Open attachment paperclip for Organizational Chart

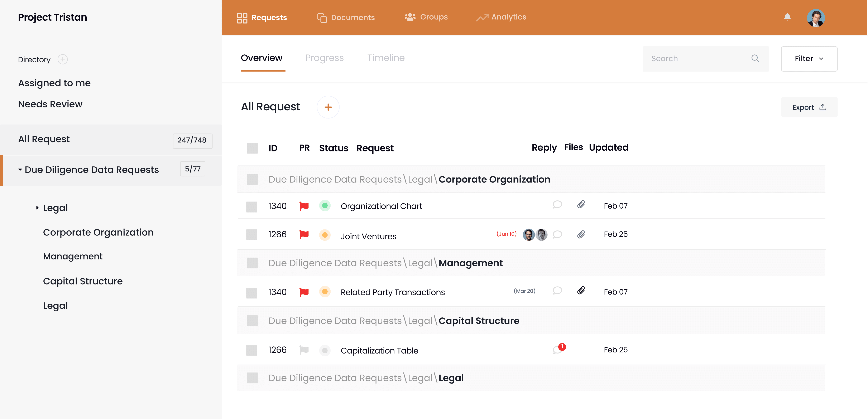click(x=581, y=205)
